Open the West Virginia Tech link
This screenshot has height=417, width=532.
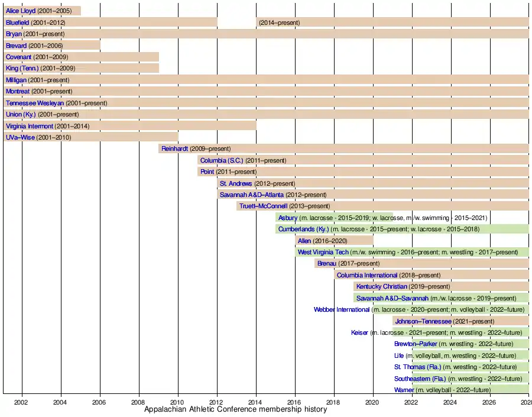pos(323,252)
